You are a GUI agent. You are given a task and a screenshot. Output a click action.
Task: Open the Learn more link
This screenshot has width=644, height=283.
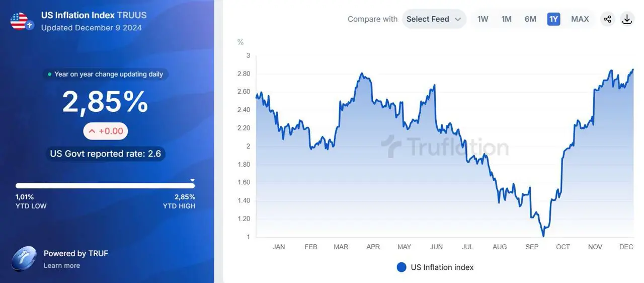click(62, 265)
